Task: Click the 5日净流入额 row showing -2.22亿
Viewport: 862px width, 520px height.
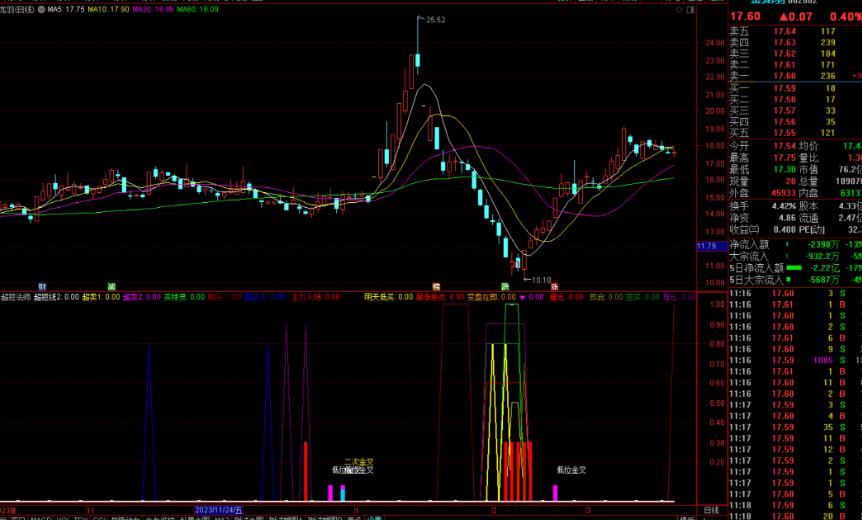Action: [x=795, y=268]
